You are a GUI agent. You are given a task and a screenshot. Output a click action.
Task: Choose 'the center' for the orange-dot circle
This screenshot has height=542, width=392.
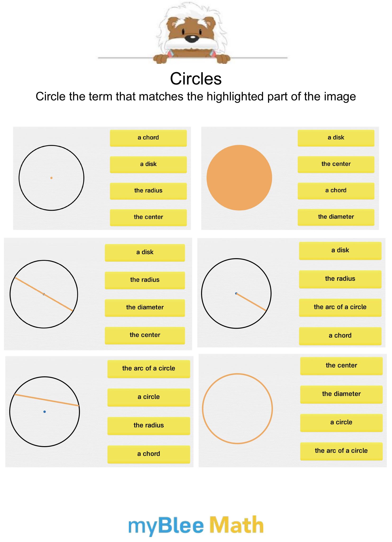[148, 217]
